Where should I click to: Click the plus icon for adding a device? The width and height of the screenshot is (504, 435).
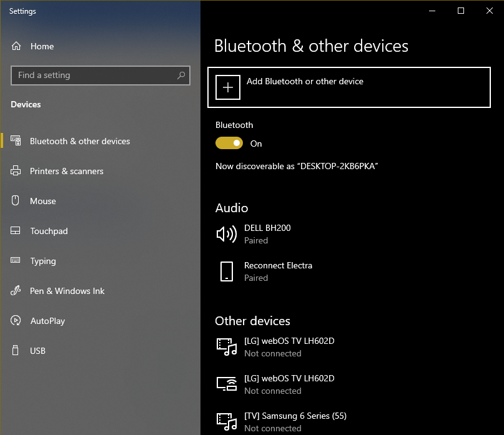coord(227,87)
